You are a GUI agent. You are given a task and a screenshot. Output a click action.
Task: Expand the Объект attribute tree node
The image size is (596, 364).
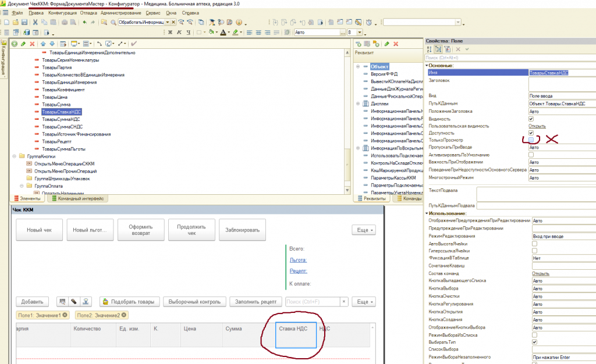[359, 67]
